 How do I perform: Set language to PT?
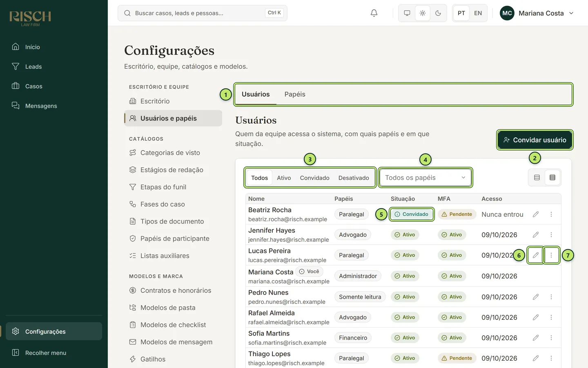(x=461, y=13)
